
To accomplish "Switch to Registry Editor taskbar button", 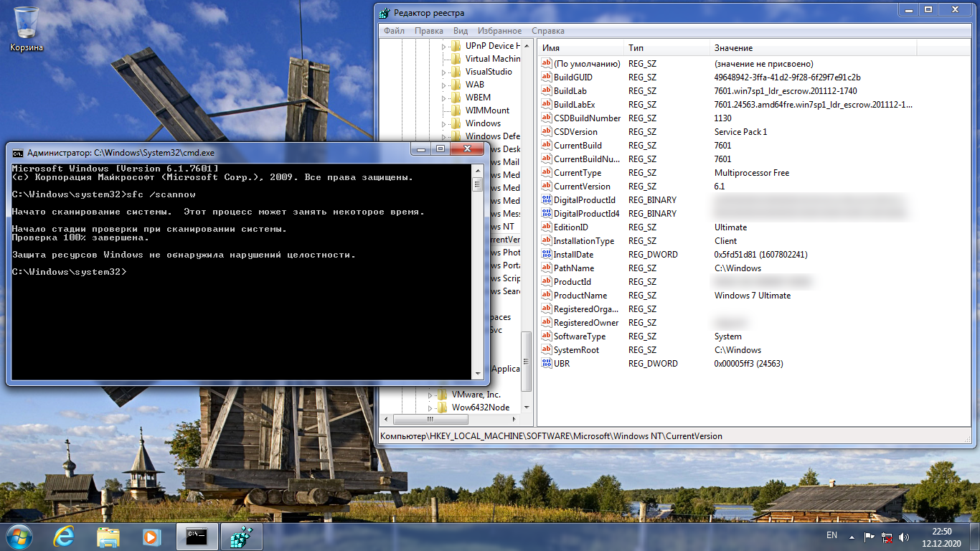I will [x=240, y=537].
